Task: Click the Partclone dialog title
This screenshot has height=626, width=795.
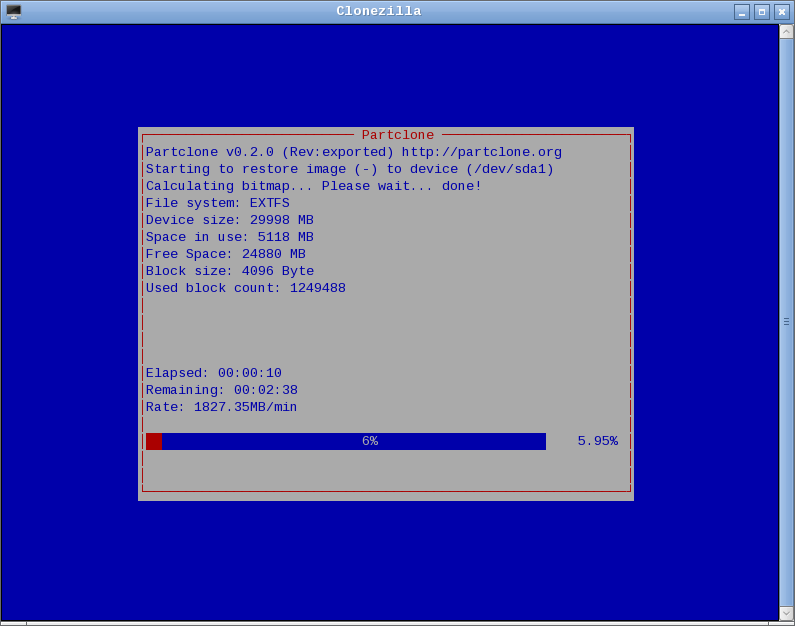Action: pyautogui.click(x=398, y=135)
